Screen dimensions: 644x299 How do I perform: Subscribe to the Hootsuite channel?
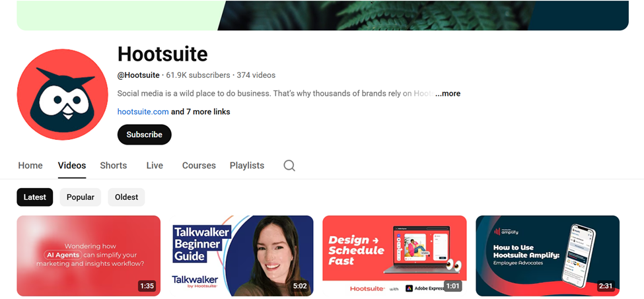(x=144, y=135)
